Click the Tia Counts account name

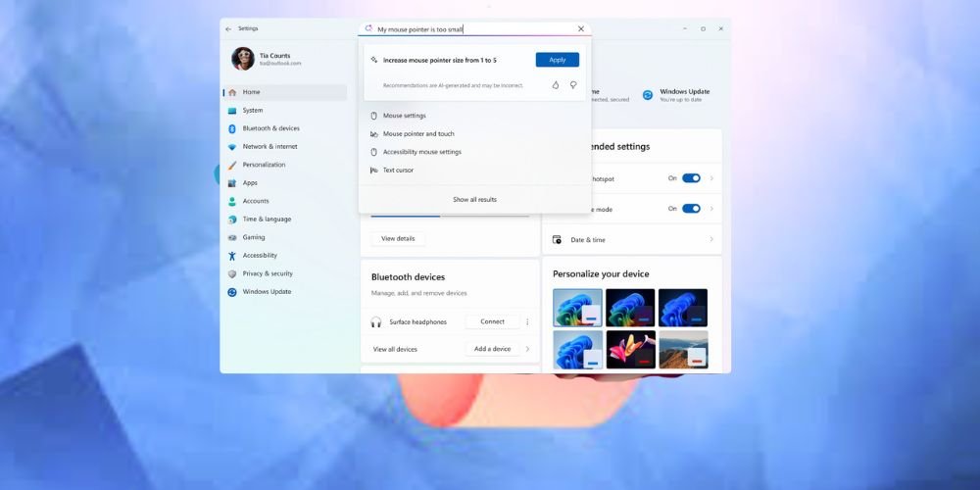275,56
